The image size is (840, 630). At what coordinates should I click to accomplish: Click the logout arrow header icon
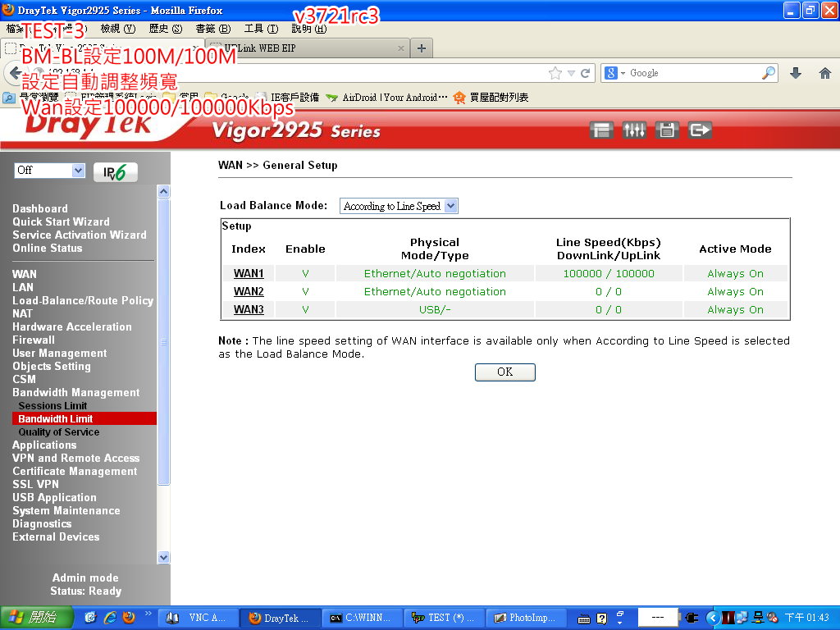click(x=700, y=130)
